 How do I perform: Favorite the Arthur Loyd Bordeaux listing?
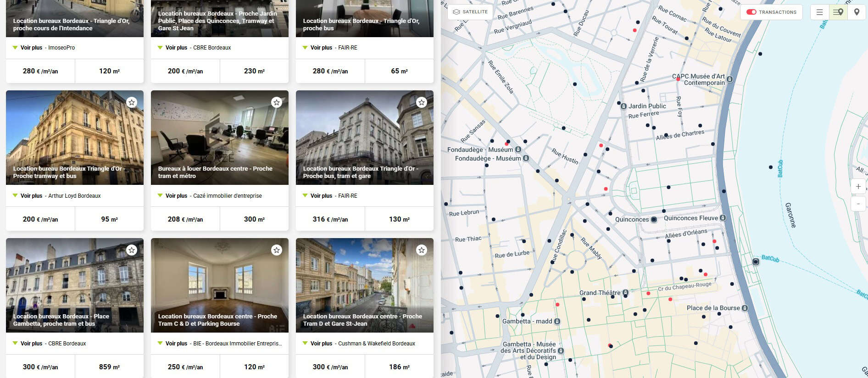pos(132,102)
